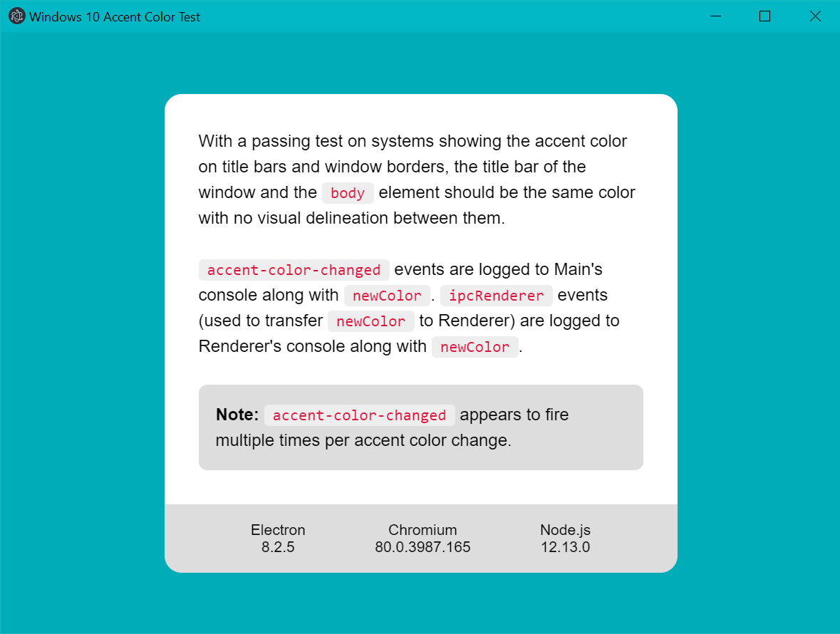Click the first 'accent-color-changed' code label
This screenshot has height=634, width=840.
pos(294,270)
